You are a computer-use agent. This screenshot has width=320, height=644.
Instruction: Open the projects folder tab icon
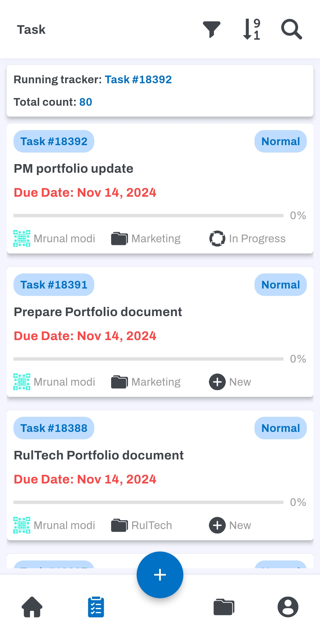click(x=224, y=607)
